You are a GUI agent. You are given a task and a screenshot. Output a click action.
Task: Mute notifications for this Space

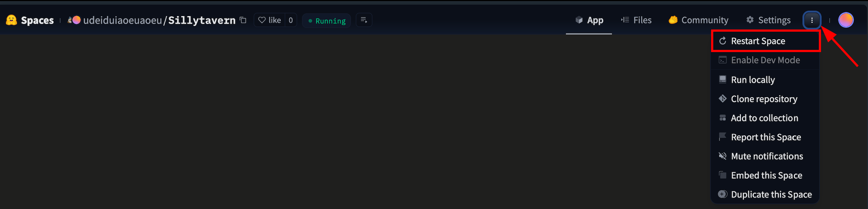[x=765, y=156]
